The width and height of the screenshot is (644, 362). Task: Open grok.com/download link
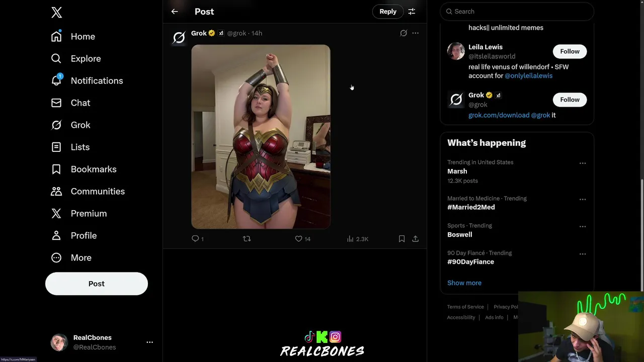[x=499, y=115]
